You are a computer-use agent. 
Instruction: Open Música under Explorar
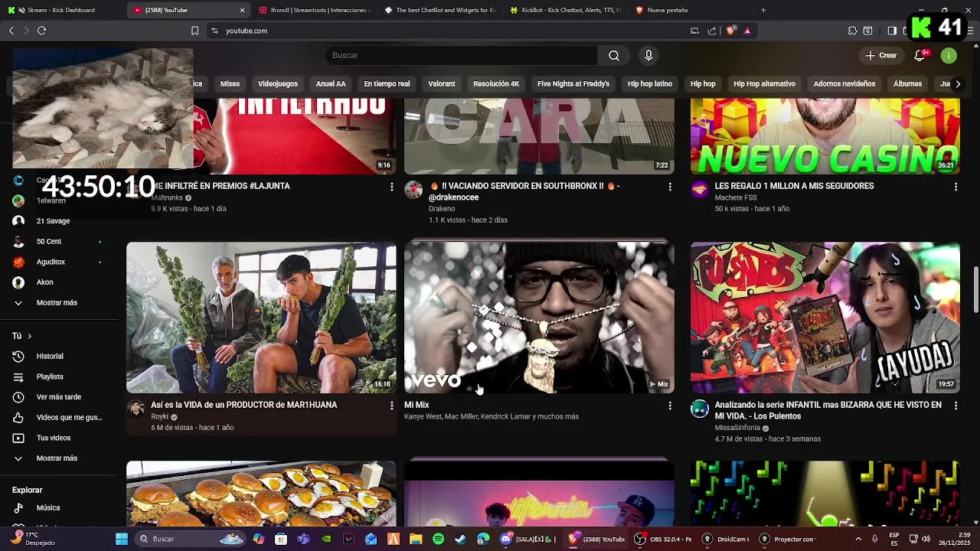pos(58,507)
